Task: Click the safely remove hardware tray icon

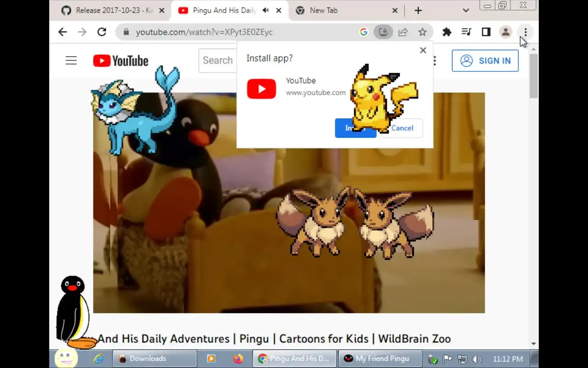Action: click(x=432, y=359)
